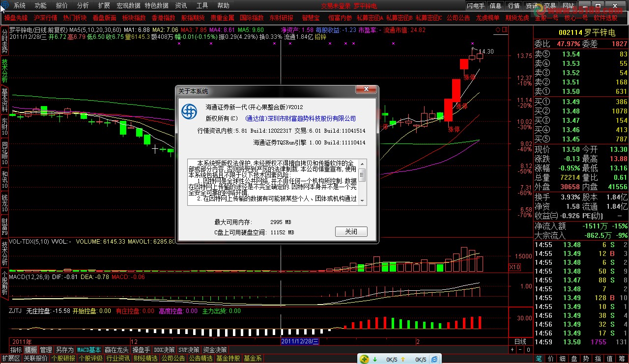629x364 pixels.
Task: Select the DDX决策 template tab
Action: [164, 350]
